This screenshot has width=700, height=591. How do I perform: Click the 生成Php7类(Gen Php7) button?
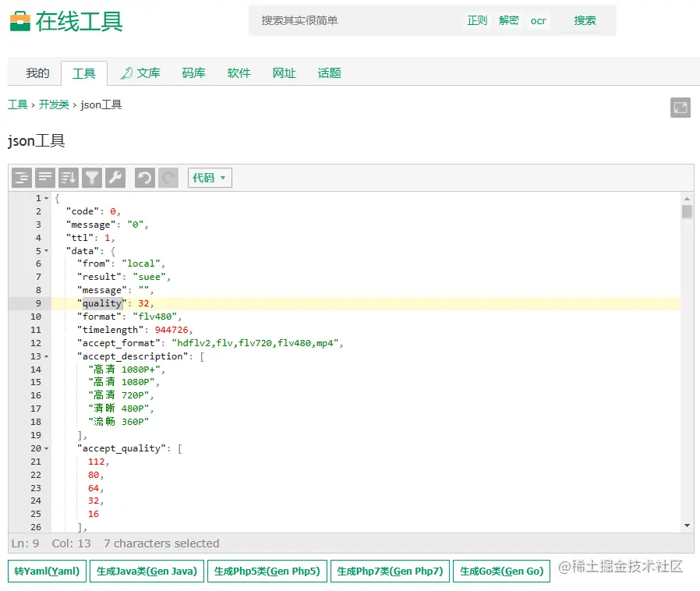coord(391,572)
